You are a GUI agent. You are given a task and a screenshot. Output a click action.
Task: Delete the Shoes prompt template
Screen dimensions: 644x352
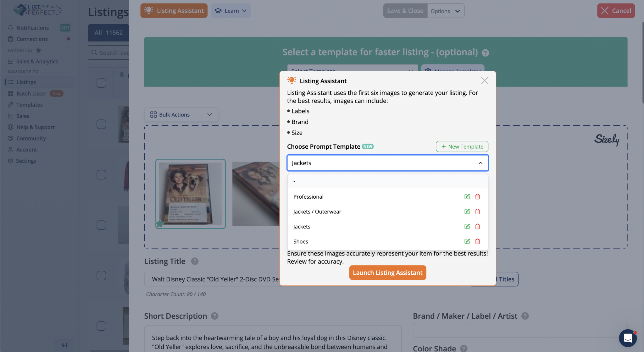477,241
